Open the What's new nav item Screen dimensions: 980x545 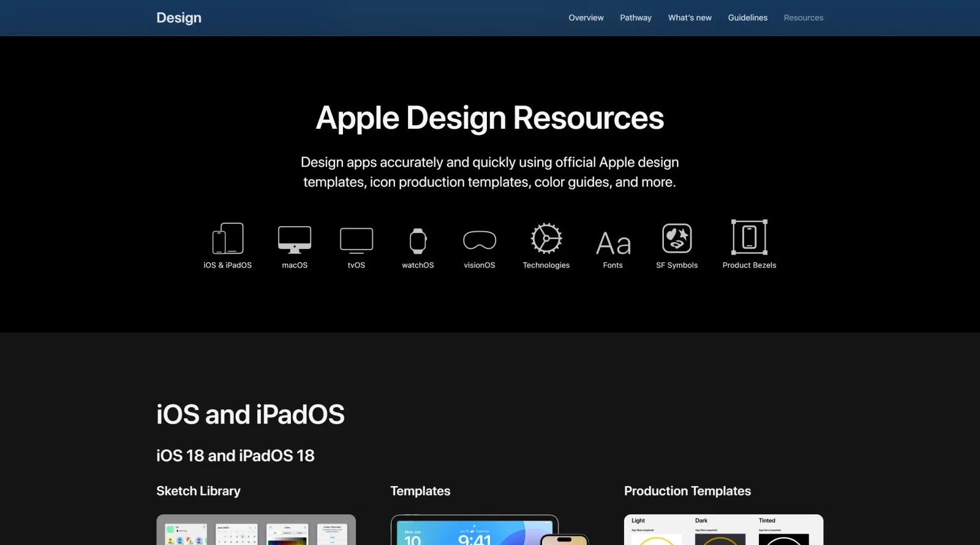pos(690,18)
